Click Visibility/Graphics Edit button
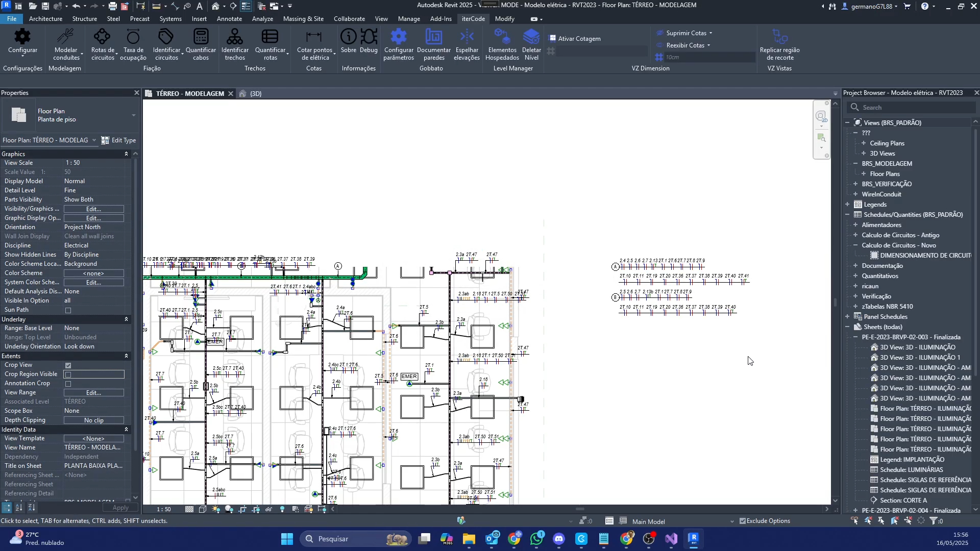This screenshot has height=551, width=980. [93, 209]
